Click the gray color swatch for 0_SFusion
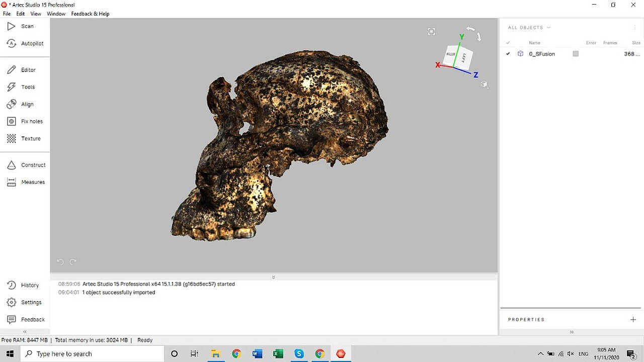The height and width of the screenshot is (362, 644). point(576,54)
